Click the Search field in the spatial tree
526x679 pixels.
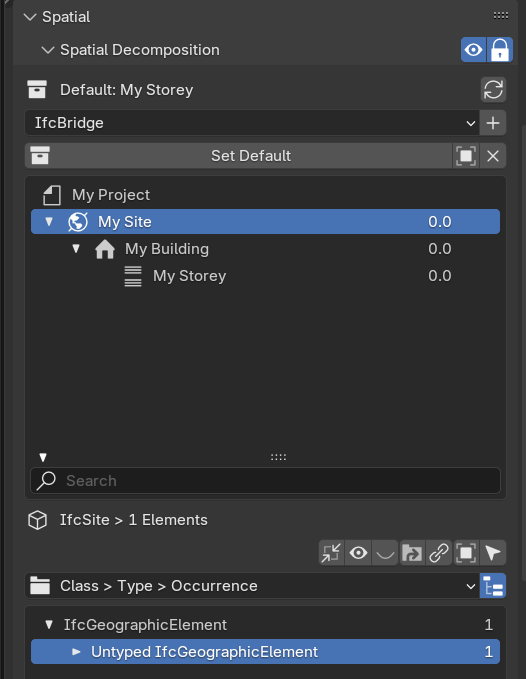265,481
